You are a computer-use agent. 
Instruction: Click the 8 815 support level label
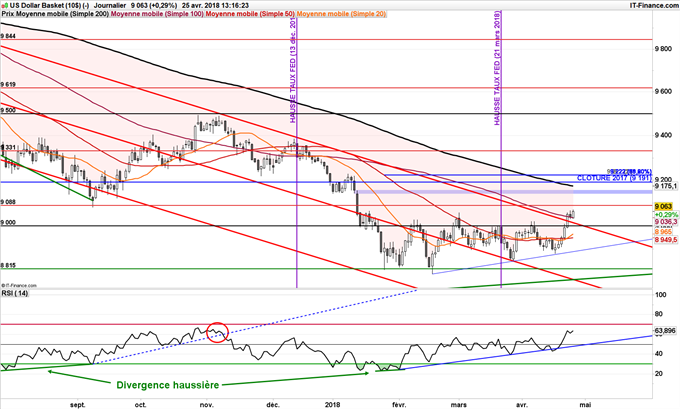tap(8, 265)
